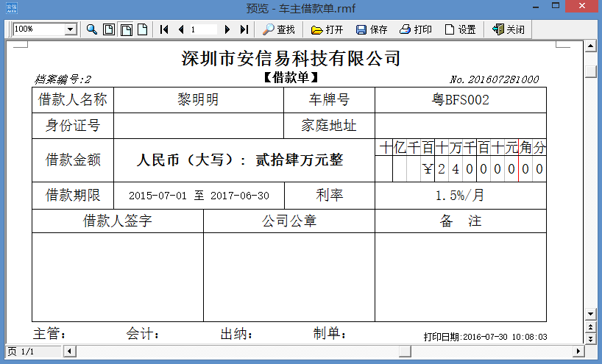Go to the first page
Screen dimensions: 602x364
point(164,29)
